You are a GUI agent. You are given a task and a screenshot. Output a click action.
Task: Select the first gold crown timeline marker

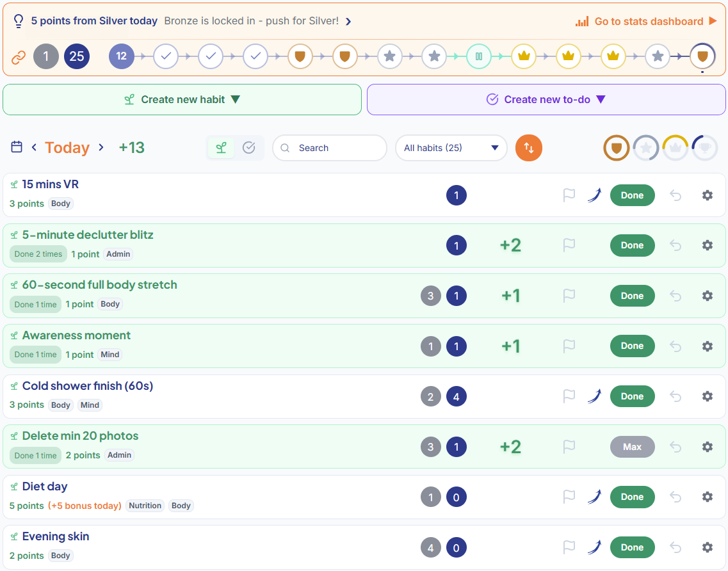click(x=523, y=56)
